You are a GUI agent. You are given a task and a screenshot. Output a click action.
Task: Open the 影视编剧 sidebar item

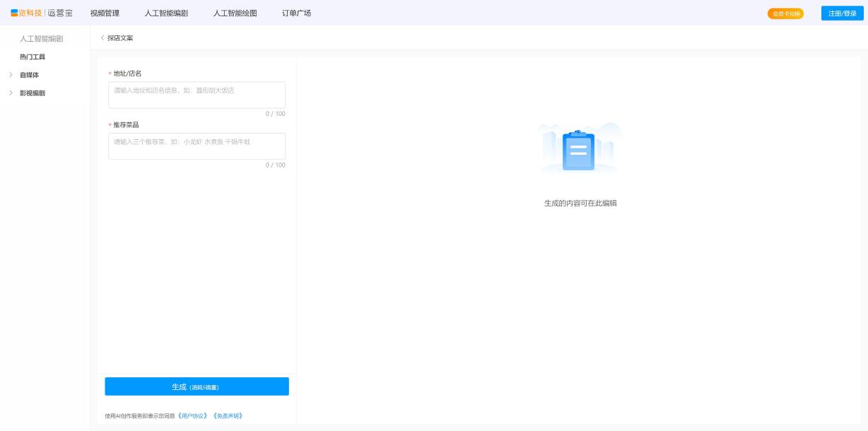[x=33, y=93]
